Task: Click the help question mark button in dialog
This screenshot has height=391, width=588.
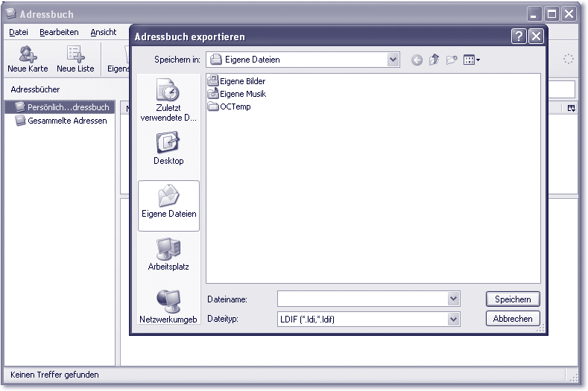Action: (519, 36)
